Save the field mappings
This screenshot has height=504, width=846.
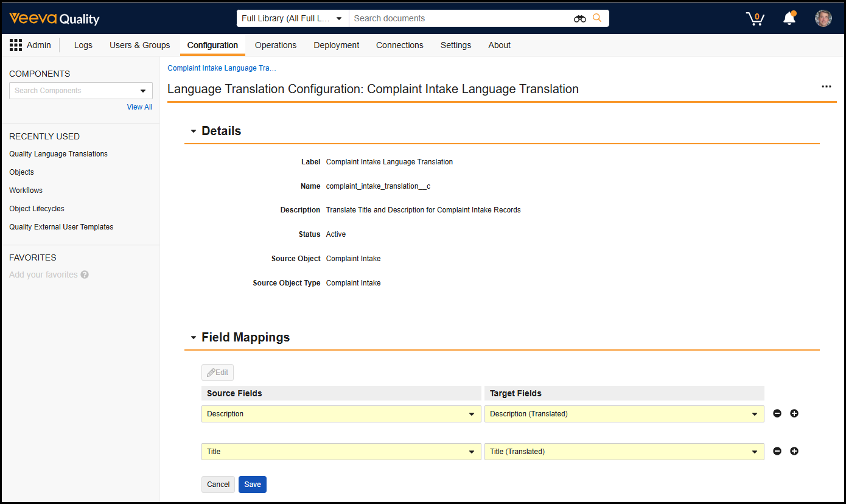click(x=252, y=485)
